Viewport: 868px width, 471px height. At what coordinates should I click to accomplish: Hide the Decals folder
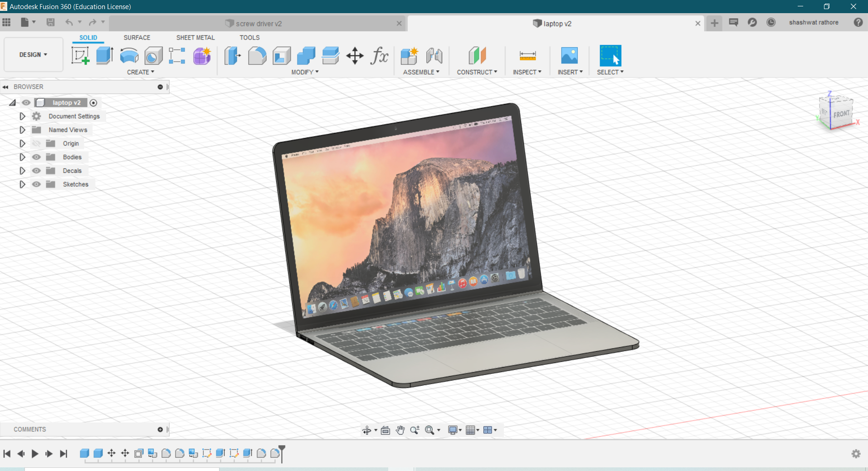click(x=36, y=171)
